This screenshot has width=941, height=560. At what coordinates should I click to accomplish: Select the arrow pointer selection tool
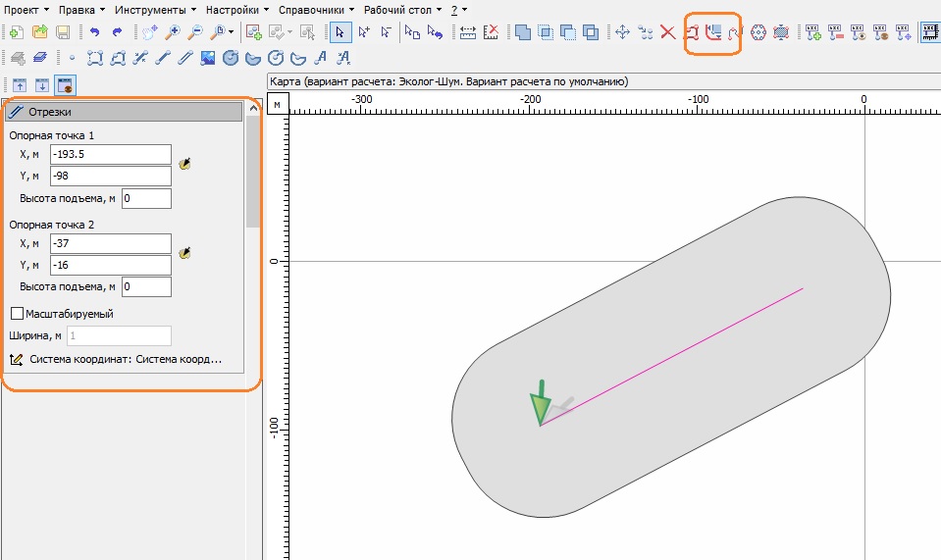[340, 32]
